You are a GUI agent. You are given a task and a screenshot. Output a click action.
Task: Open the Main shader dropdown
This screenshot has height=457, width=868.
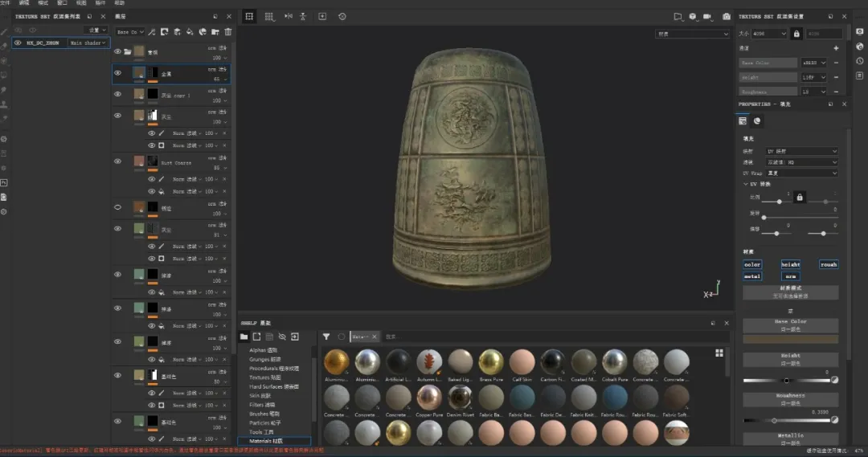(x=88, y=43)
